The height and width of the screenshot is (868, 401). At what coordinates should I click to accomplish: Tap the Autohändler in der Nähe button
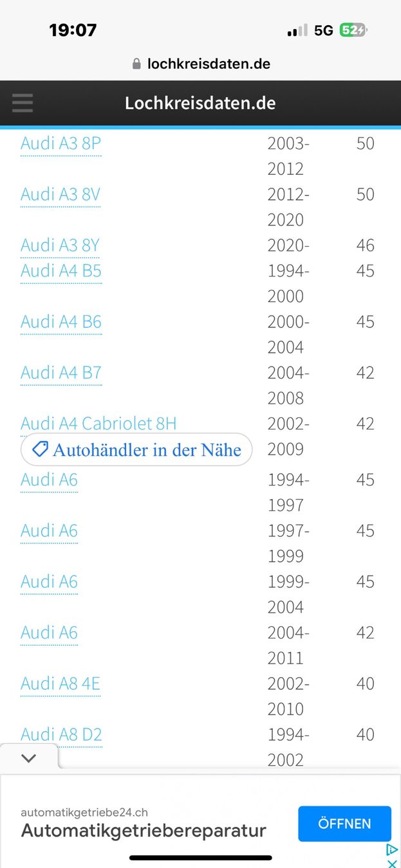(x=136, y=449)
